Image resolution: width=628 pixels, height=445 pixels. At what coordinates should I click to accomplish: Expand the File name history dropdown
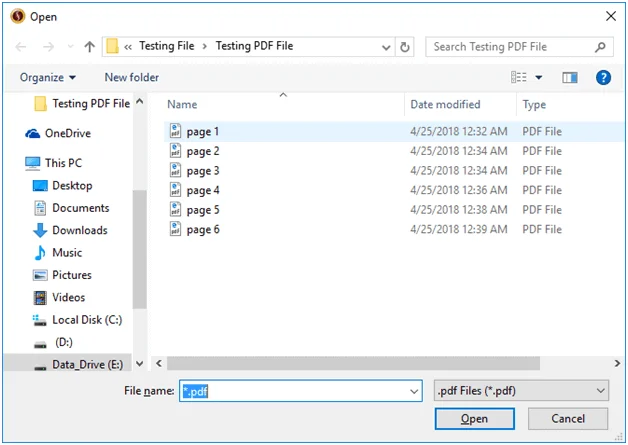tap(414, 391)
